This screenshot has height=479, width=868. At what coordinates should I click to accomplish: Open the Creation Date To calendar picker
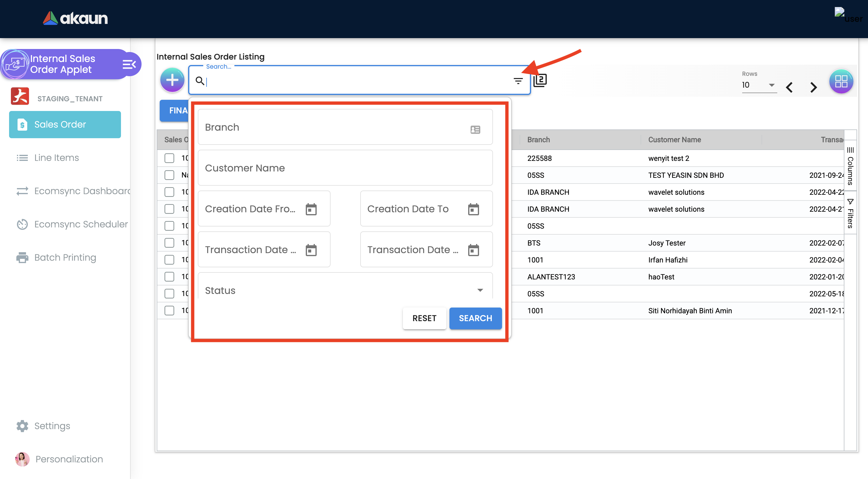click(x=473, y=209)
